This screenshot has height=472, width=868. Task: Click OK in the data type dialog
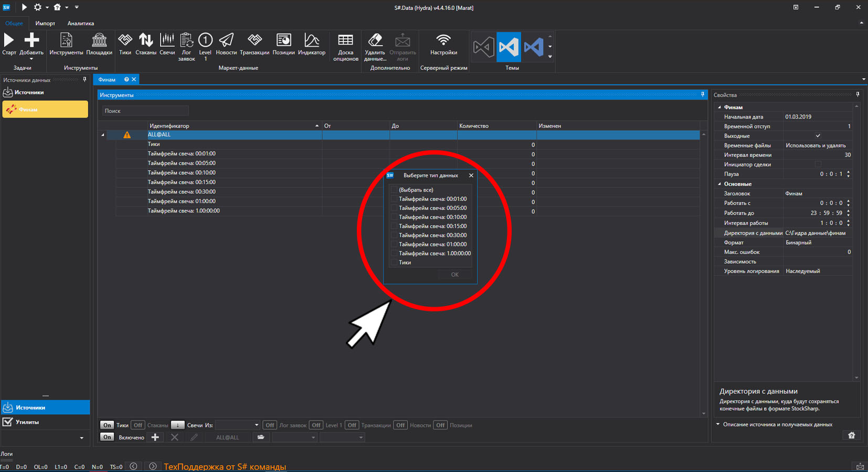(454, 275)
